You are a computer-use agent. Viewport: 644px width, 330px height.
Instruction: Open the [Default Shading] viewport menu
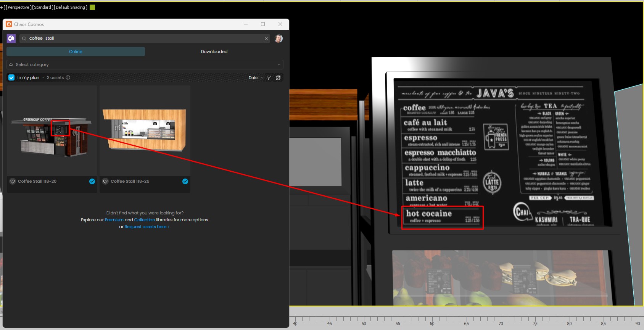coord(71,7)
